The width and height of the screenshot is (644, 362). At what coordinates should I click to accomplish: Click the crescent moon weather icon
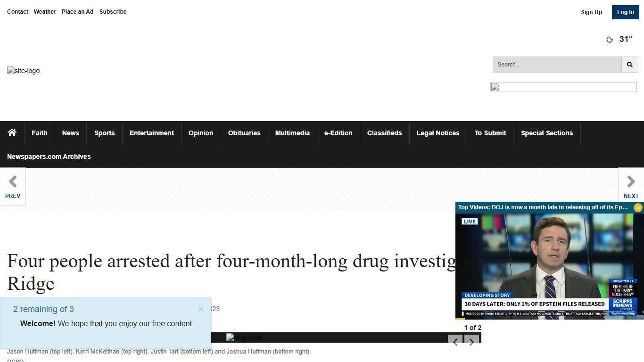pyautogui.click(x=610, y=40)
